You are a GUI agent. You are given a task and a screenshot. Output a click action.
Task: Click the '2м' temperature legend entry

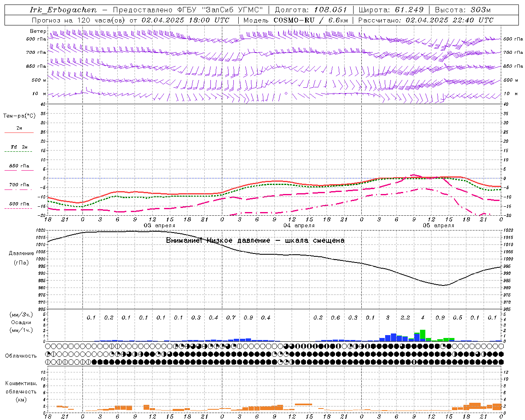pos(19,128)
